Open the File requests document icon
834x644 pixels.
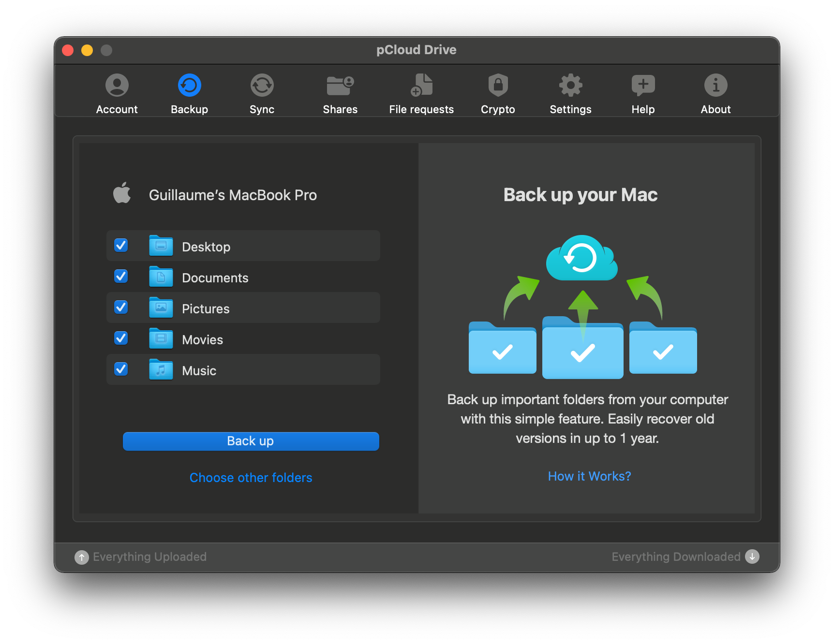(422, 85)
